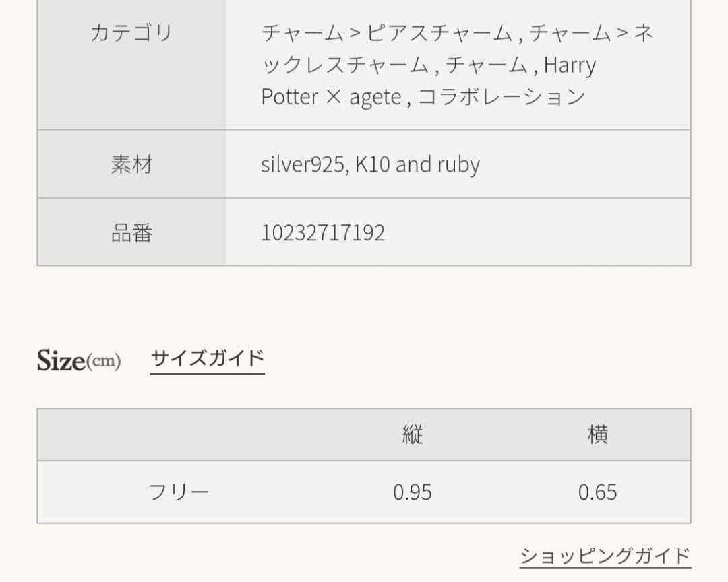Screen dimensions: 728x582
Task: Click the 0.95 vertical measurement value
Action: pyautogui.click(x=413, y=492)
